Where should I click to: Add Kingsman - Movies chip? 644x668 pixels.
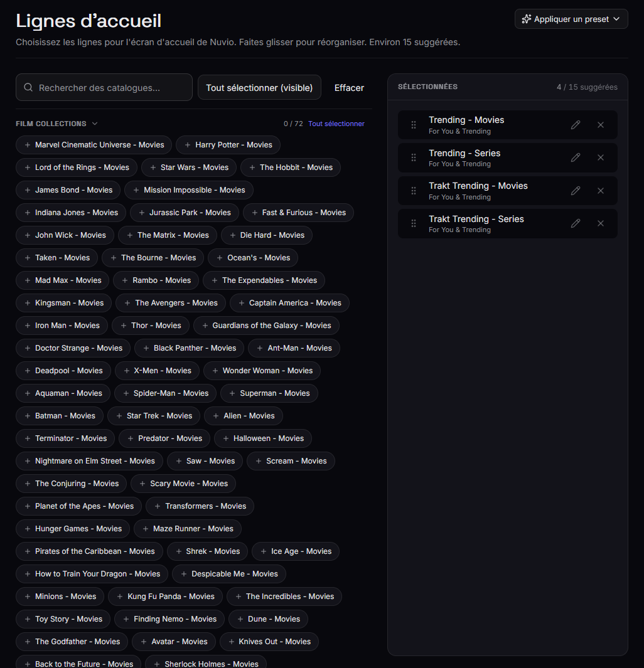click(64, 303)
